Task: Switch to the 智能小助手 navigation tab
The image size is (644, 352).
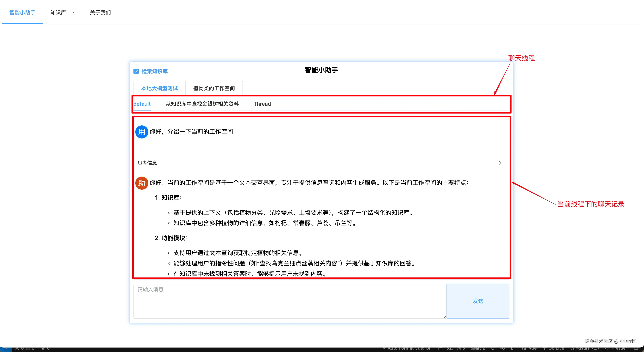Action: click(x=22, y=13)
